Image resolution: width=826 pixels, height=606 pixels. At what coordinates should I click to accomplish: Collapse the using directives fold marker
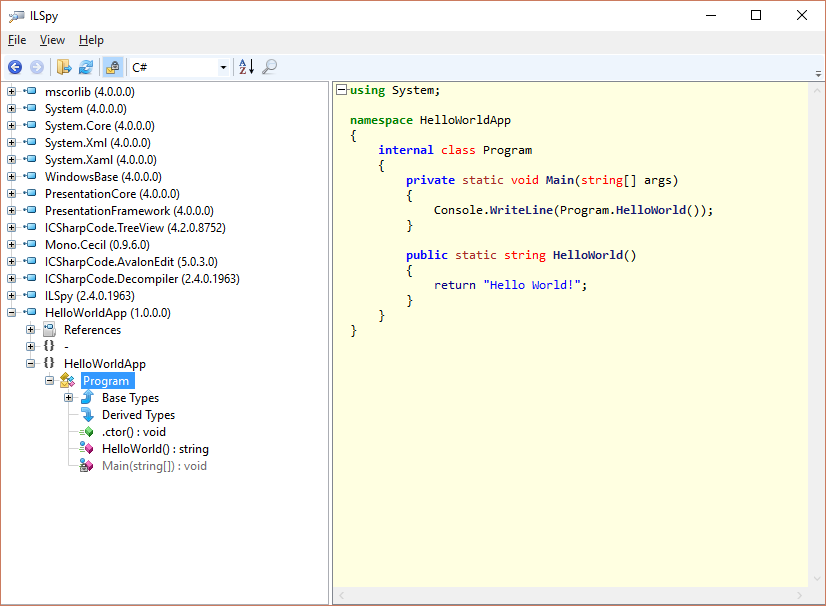coord(341,90)
